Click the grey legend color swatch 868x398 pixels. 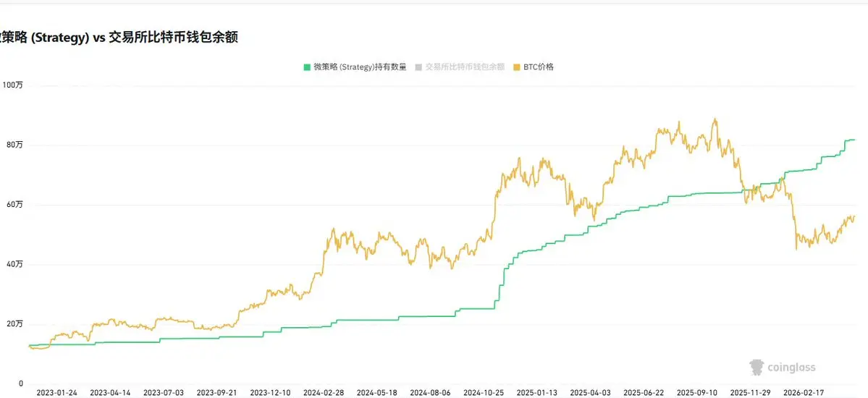pyautogui.click(x=419, y=67)
